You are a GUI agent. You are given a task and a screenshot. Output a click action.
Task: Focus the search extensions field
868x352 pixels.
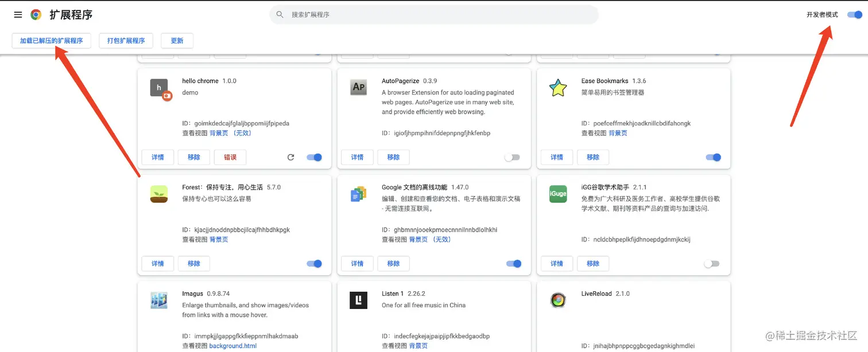coord(434,14)
